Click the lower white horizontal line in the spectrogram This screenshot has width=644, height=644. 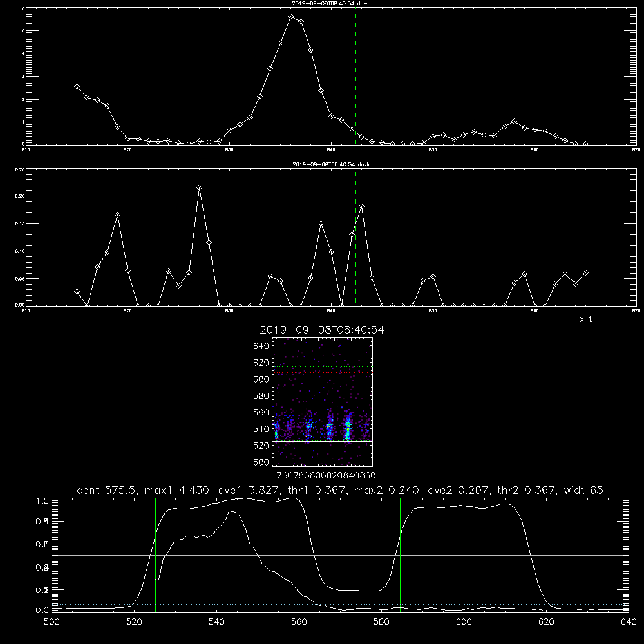322,441
